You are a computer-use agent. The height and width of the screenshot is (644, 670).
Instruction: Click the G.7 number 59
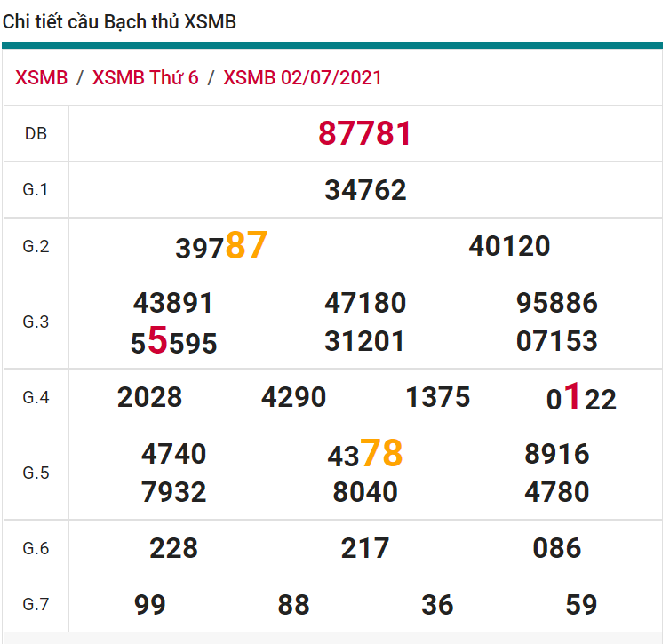(x=581, y=605)
